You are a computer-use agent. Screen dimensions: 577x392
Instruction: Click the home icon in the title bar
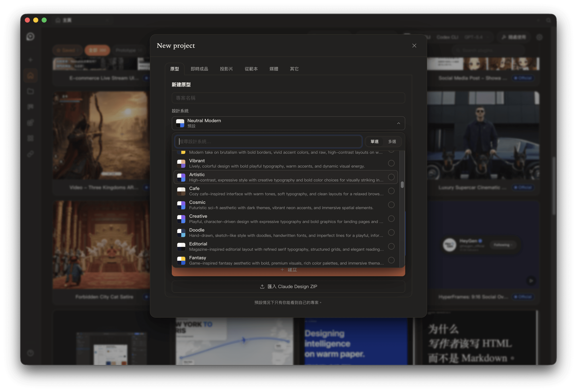pyautogui.click(x=58, y=20)
